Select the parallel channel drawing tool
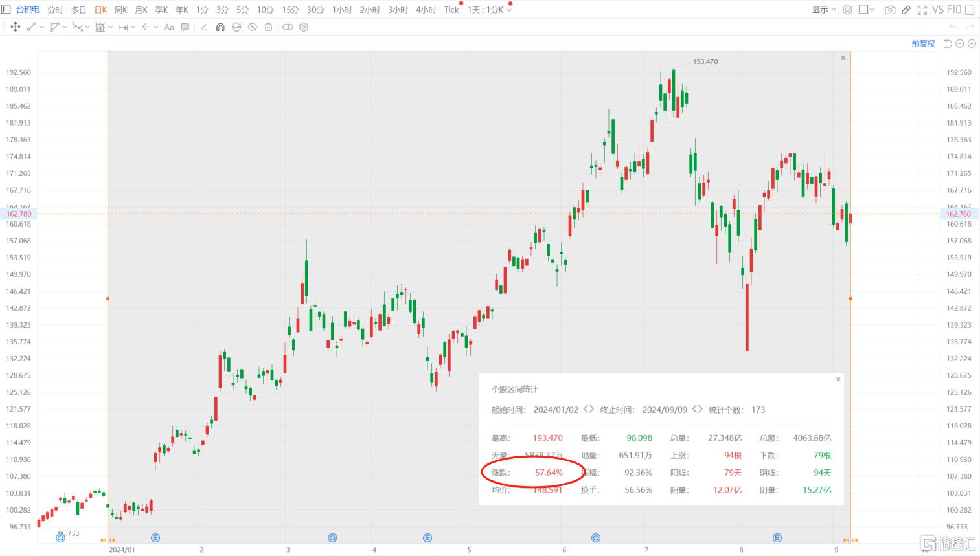The image size is (980, 556). 54,27
